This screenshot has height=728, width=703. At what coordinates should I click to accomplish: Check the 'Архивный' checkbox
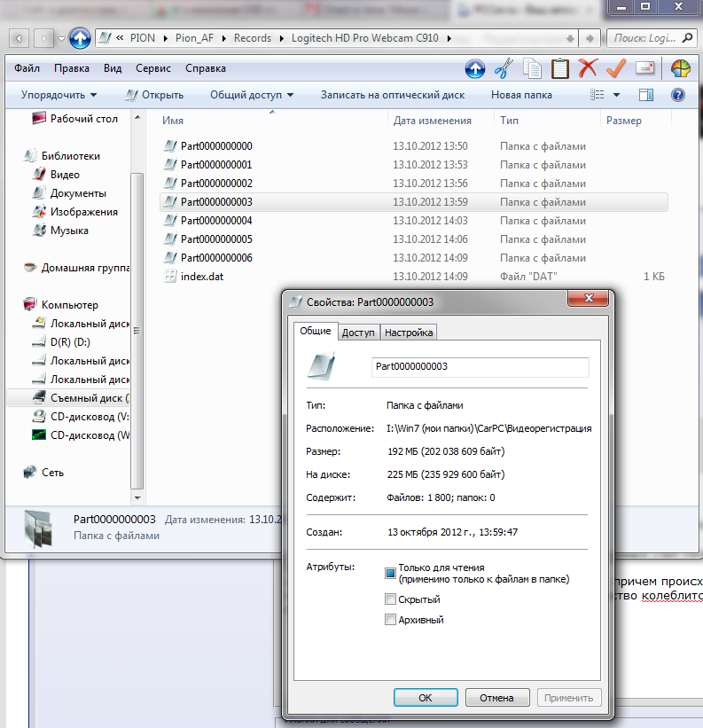[x=390, y=620]
